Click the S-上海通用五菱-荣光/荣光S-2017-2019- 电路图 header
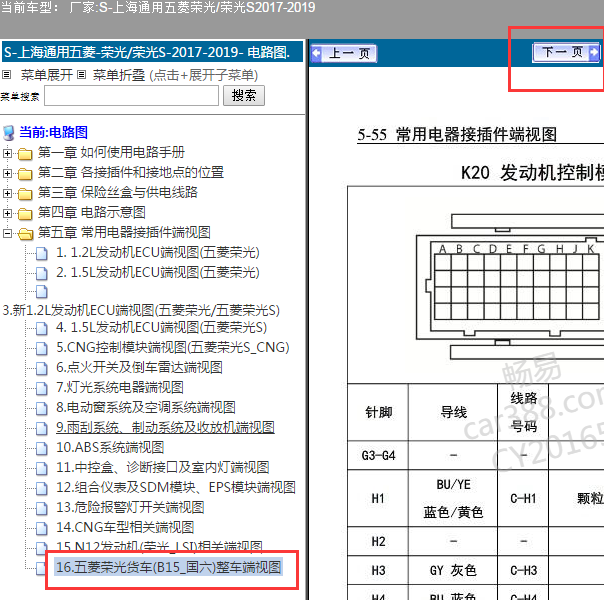 (x=152, y=52)
